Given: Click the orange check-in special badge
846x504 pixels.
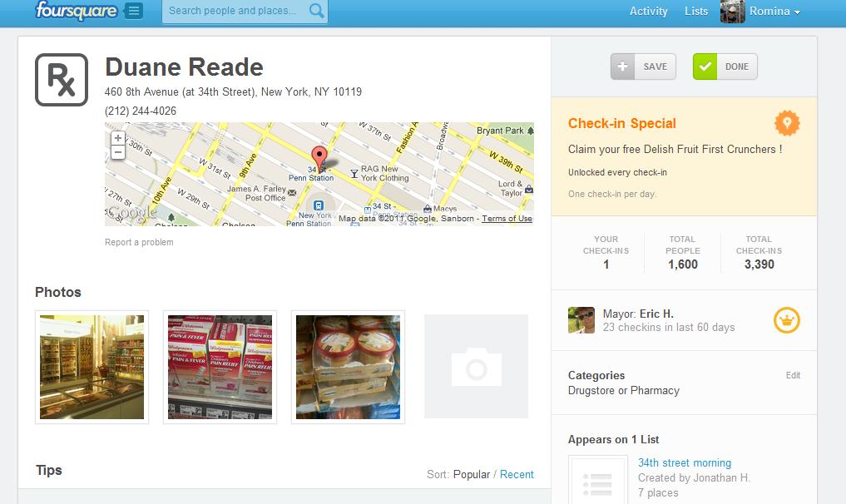Looking at the screenshot, I should coord(787,123).
